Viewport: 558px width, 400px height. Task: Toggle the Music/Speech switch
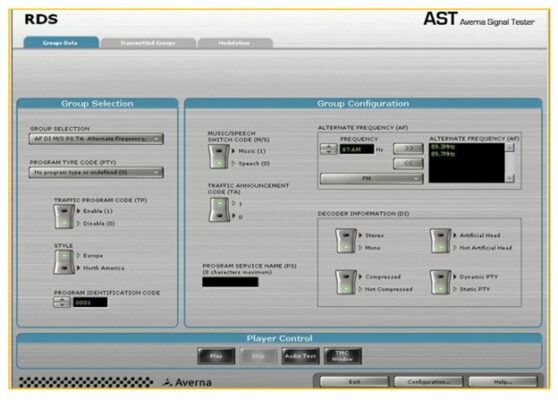219,156
